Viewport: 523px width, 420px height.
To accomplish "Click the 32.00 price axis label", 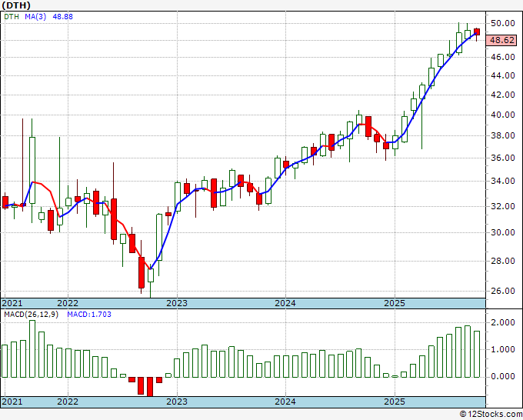I will pyautogui.click(x=503, y=206).
